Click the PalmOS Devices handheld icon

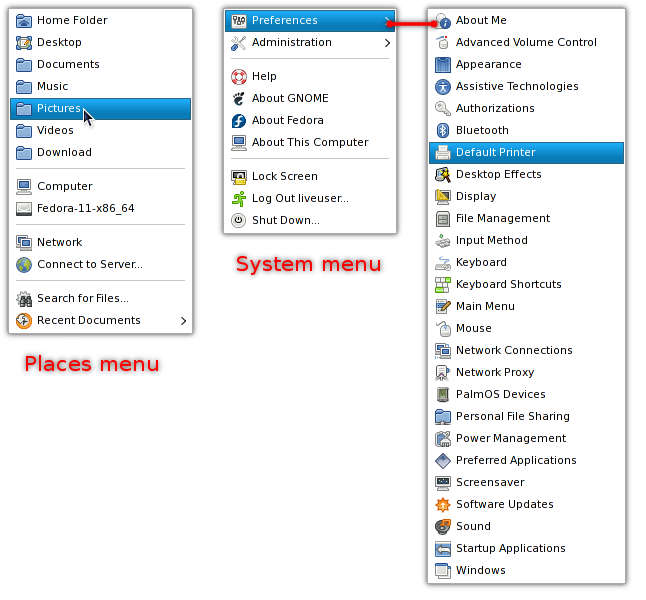point(443,394)
